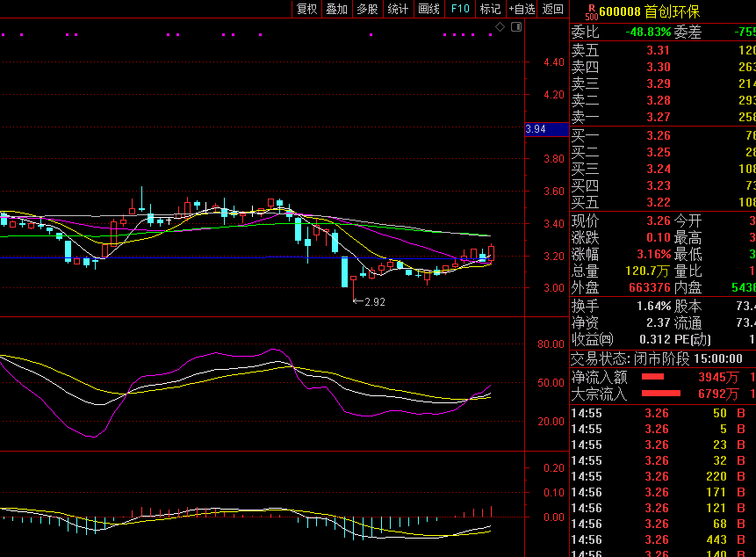Click the 内盘 label
This screenshot has height=557, width=756.
click(x=688, y=287)
